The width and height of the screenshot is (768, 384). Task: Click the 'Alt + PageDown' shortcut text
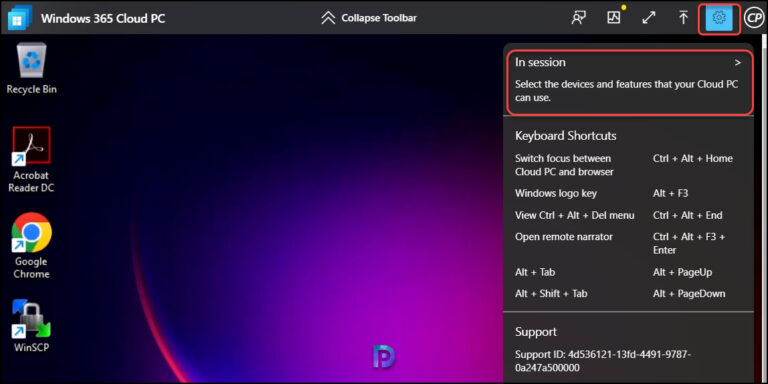(x=689, y=294)
